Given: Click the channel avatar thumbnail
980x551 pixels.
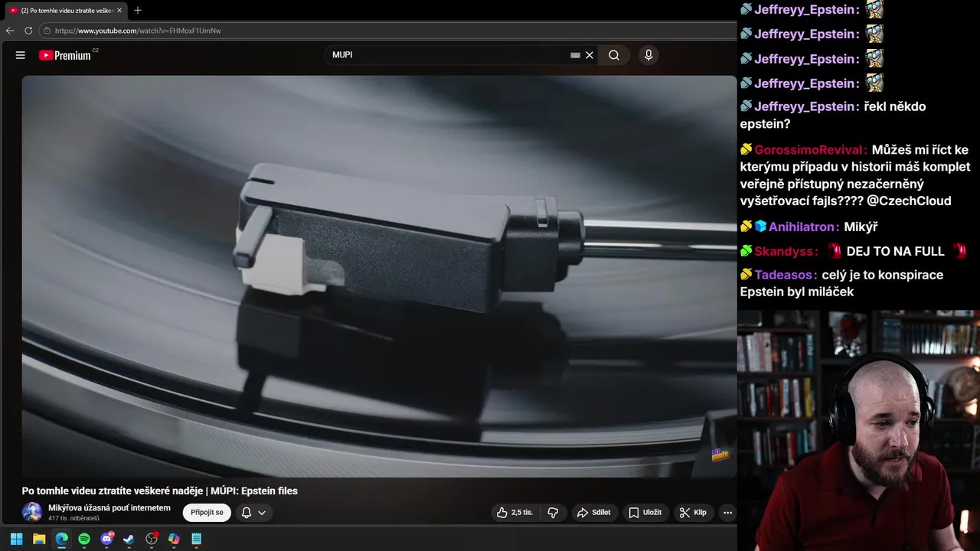Looking at the screenshot, I should [32, 513].
